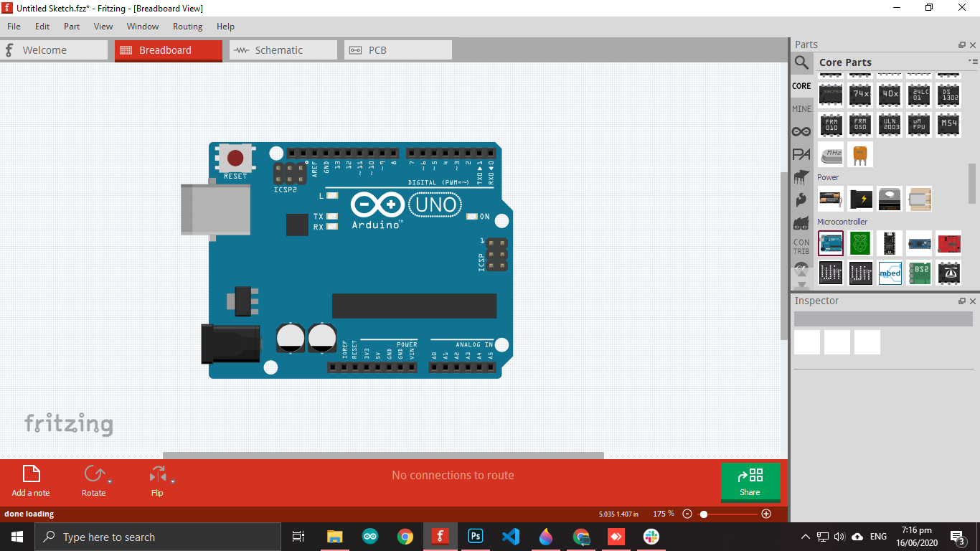Switch to the PCB tab
The width and height of the screenshot is (980, 551).
397,50
